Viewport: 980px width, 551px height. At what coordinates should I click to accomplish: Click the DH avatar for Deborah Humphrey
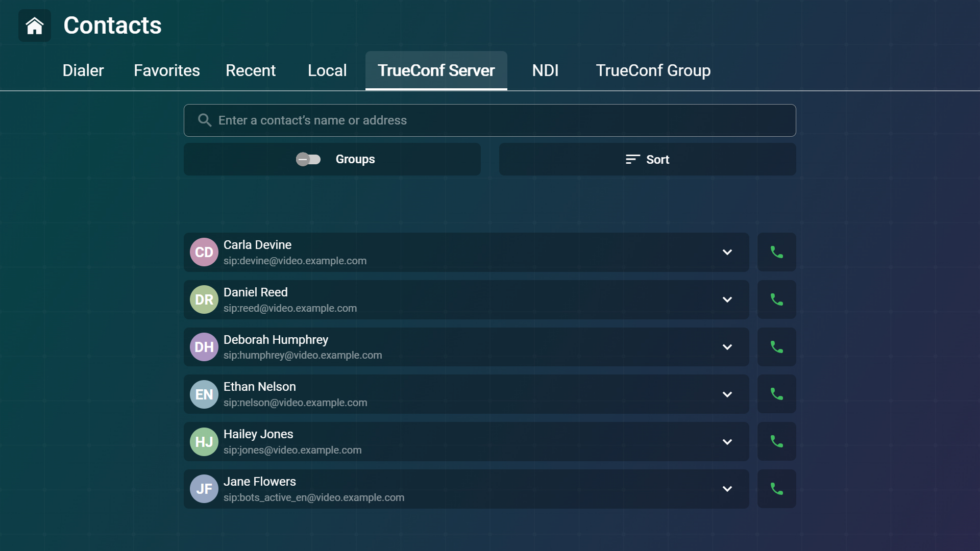click(204, 347)
